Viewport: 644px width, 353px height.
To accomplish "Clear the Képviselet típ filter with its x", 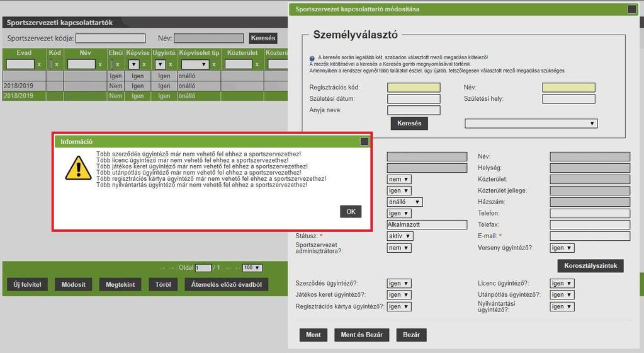I will pos(214,64).
